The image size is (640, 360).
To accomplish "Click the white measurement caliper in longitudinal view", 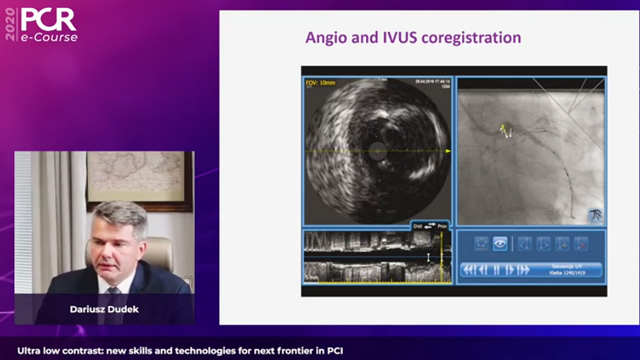I will coord(428,257).
